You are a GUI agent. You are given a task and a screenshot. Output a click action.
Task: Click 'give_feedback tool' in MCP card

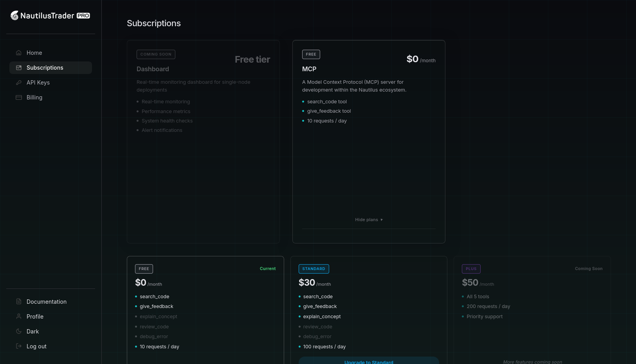pos(329,111)
